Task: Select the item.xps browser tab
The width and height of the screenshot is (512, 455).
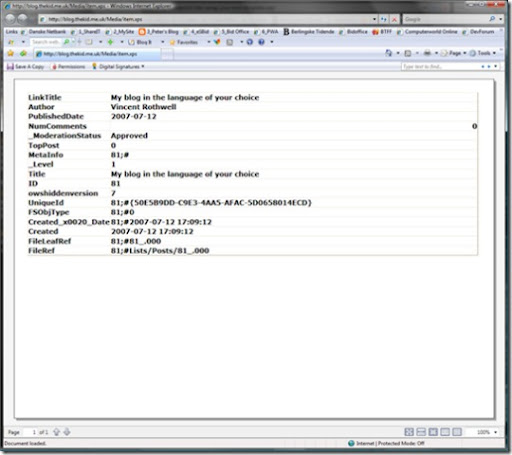Action: [97, 54]
